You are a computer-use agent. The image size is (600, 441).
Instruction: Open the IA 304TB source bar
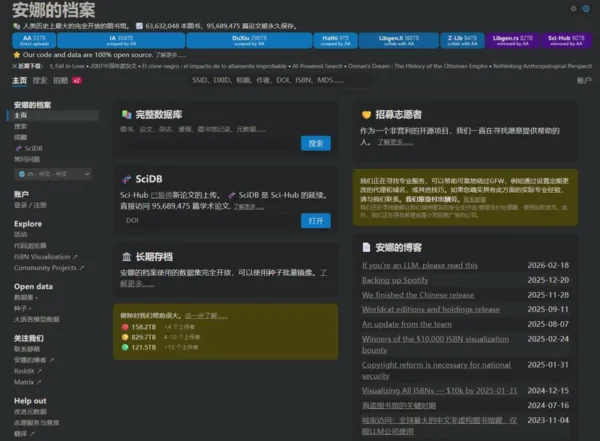121,41
